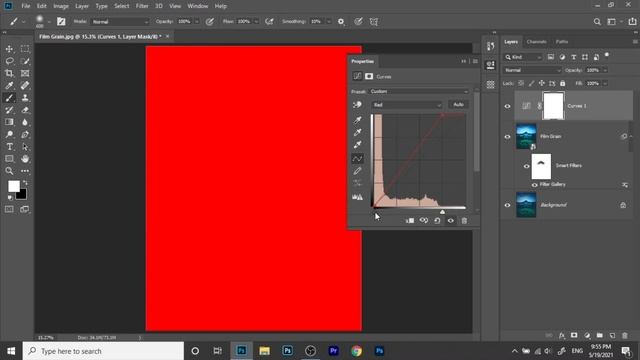Click the foreground color swatch
The width and height of the screenshot is (640, 360).
tap(13, 186)
